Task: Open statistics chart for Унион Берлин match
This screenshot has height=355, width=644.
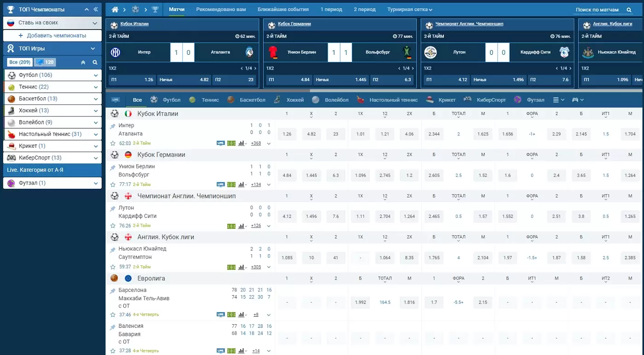Action: click(x=241, y=185)
